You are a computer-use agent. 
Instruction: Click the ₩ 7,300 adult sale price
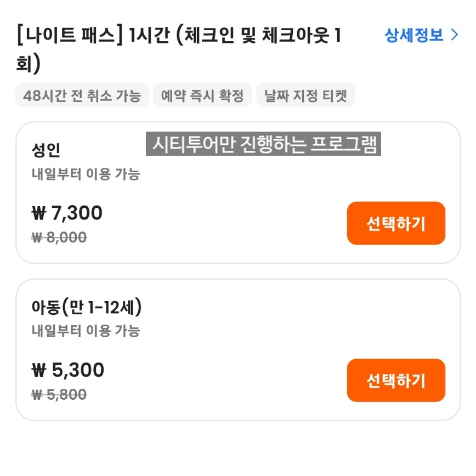coord(67,213)
